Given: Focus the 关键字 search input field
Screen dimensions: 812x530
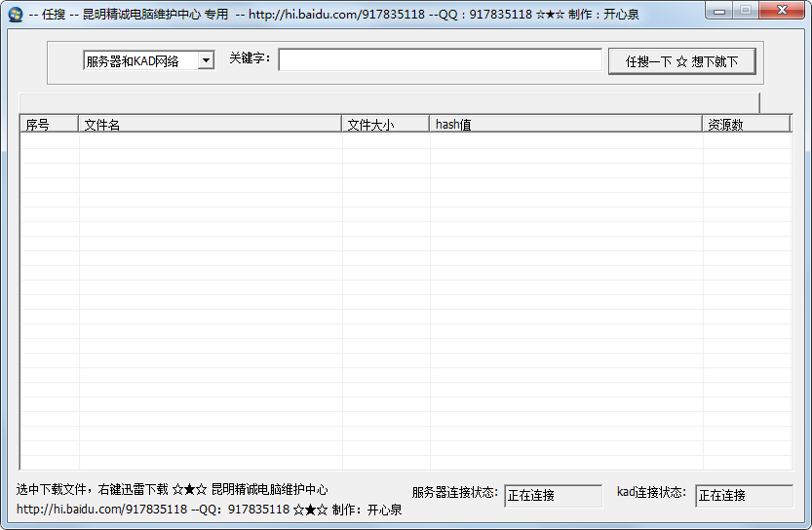Looking at the screenshot, I should coord(440,60).
